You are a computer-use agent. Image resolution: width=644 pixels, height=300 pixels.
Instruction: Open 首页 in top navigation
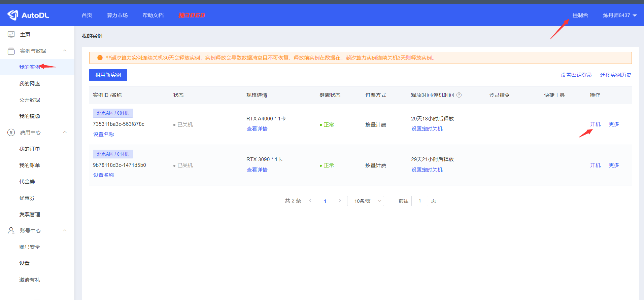pyautogui.click(x=87, y=15)
